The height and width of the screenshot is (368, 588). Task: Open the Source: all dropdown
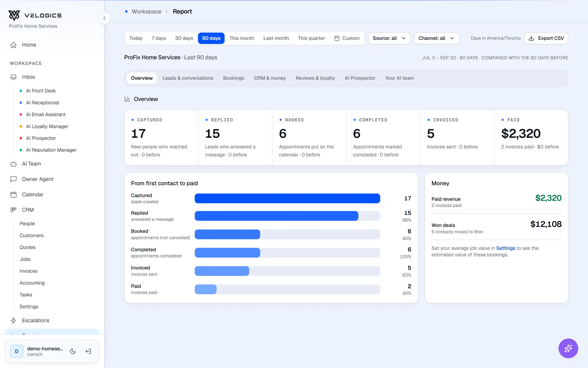click(389, 38)
